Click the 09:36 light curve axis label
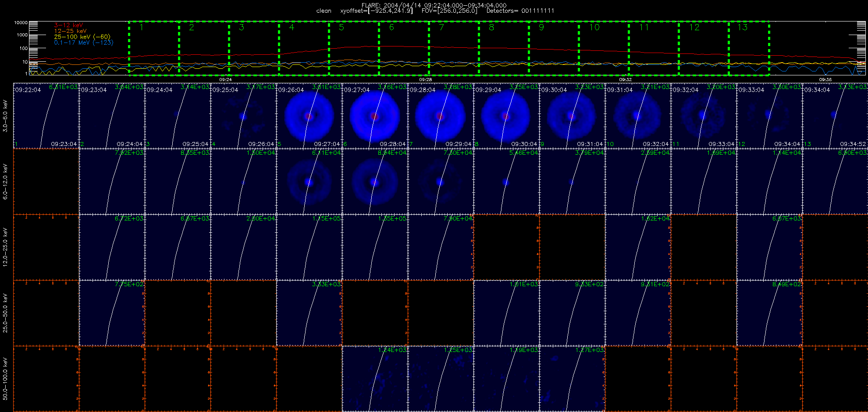 (825, 80)
